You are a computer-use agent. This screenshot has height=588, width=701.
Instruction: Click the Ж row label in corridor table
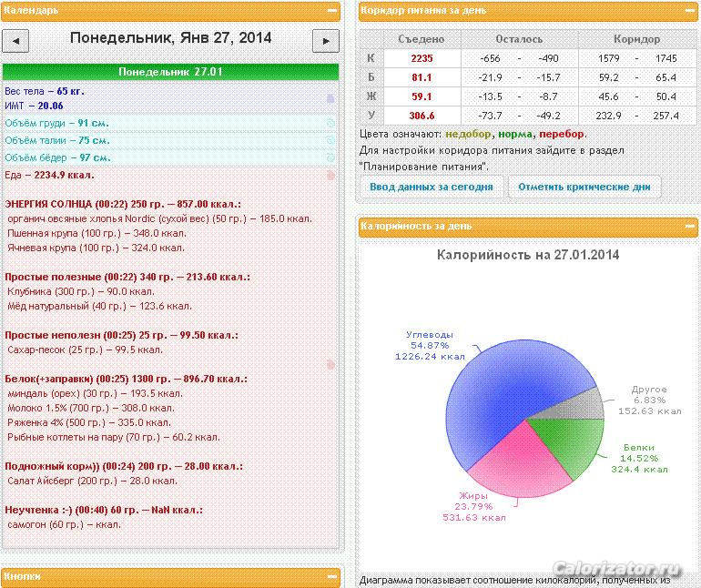371,96
